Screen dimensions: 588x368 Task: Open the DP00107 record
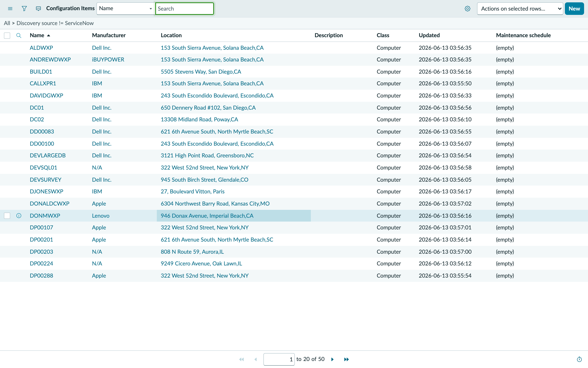tap(41, 228)
